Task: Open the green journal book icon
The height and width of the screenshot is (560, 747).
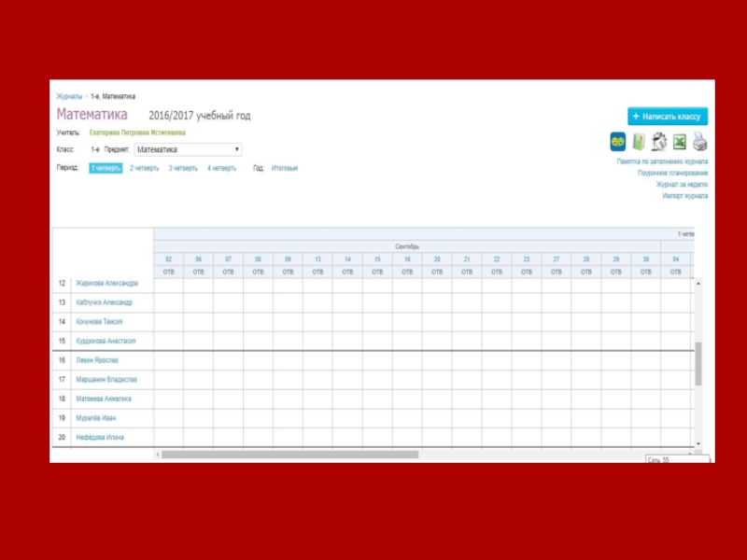Action: 639,142
